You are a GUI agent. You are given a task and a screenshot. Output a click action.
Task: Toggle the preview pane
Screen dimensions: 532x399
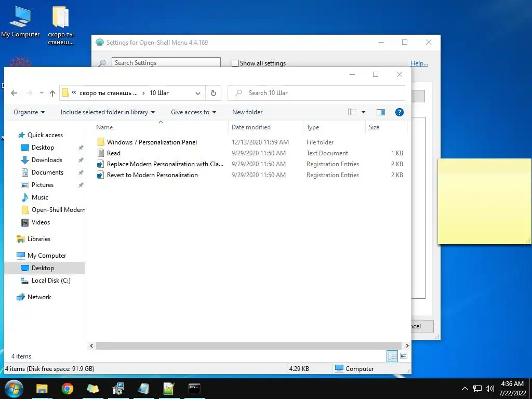point(381,112)
